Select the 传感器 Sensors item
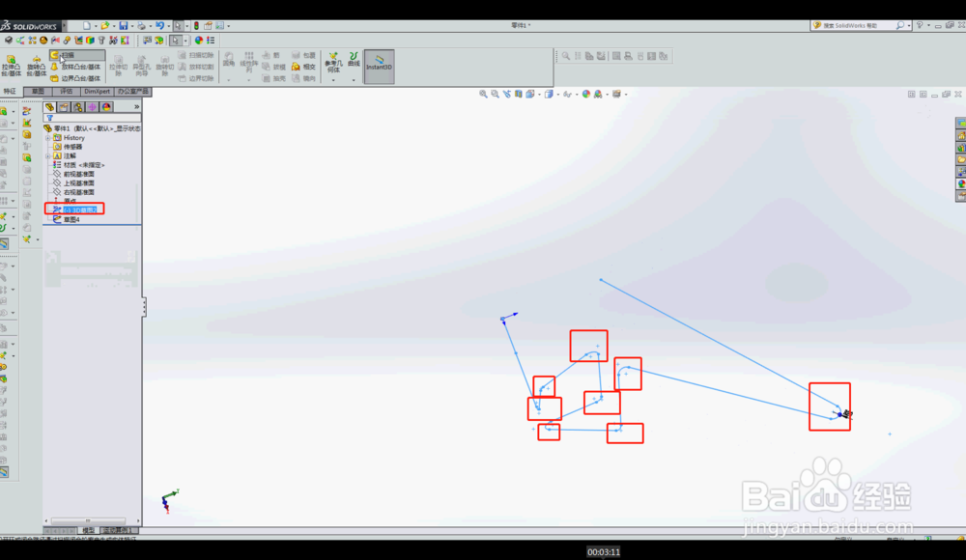This screenshot has width=966, height=560. 68,147
